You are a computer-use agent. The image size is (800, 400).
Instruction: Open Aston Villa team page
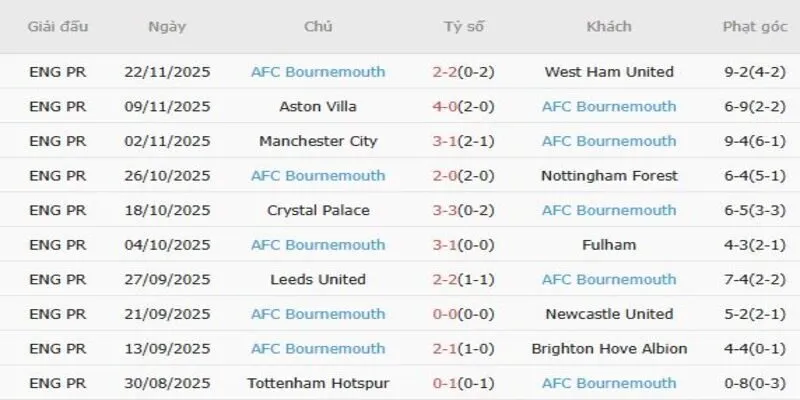(318, 107)
